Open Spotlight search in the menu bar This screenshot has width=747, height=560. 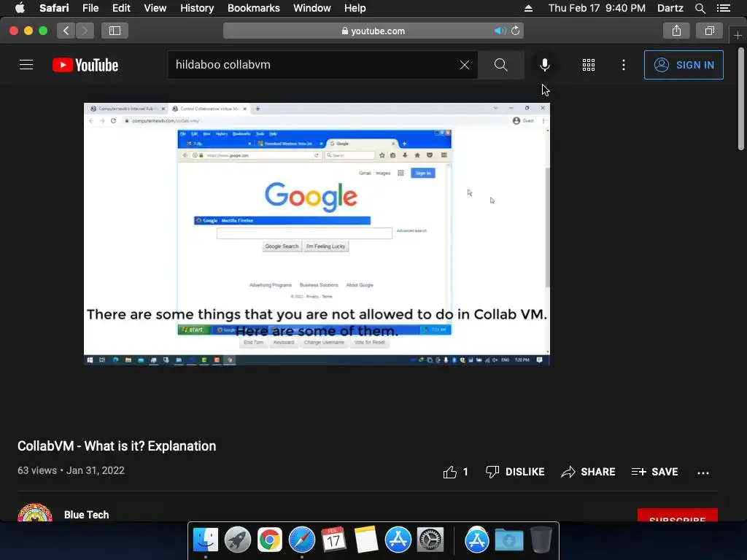coord(700,8)
